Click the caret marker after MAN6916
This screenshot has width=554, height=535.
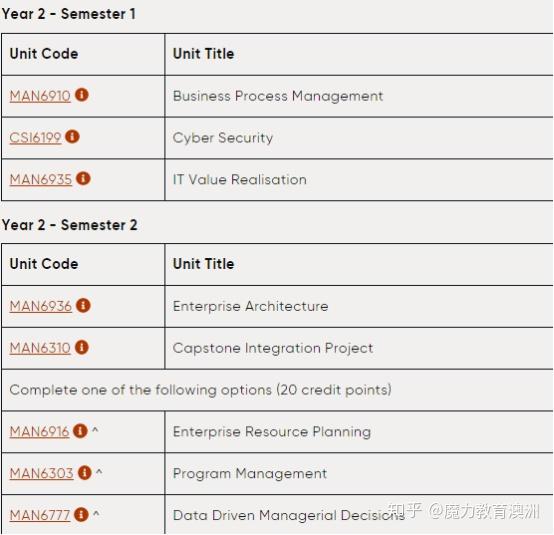(95, 430)
